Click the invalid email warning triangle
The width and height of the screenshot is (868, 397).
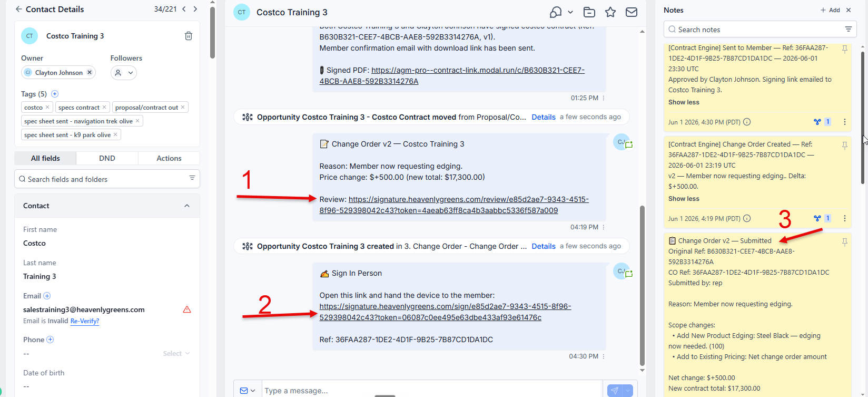[x=187, y=309]
